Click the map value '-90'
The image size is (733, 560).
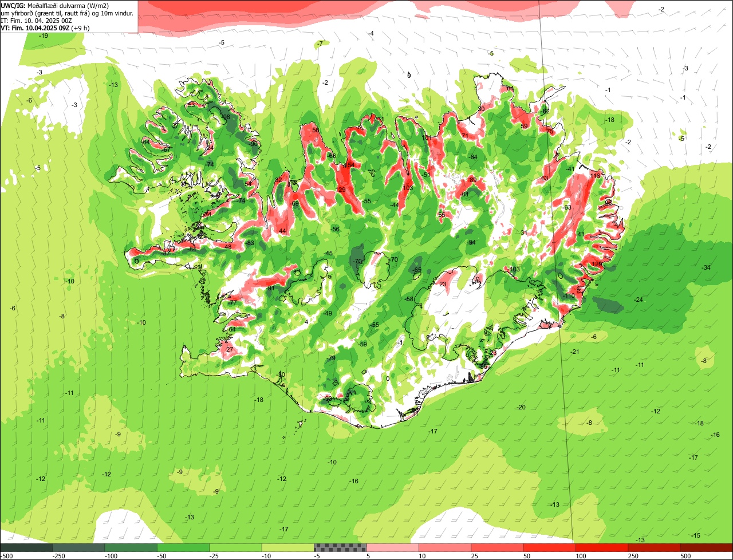tap(254, 144)
